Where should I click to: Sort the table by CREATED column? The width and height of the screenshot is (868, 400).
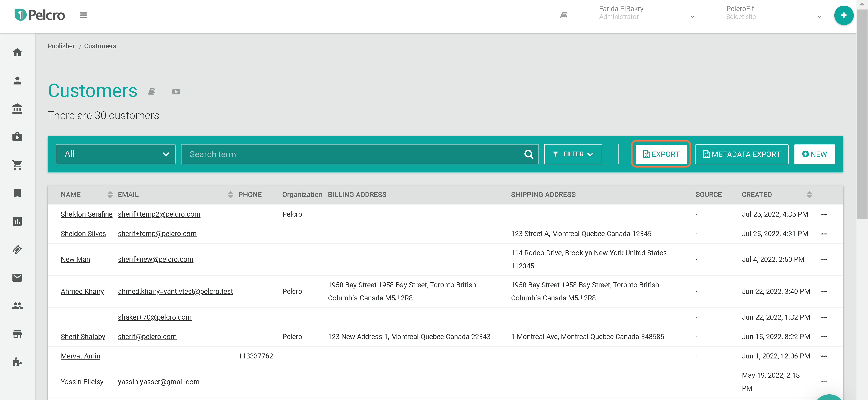tap(809, 195)
